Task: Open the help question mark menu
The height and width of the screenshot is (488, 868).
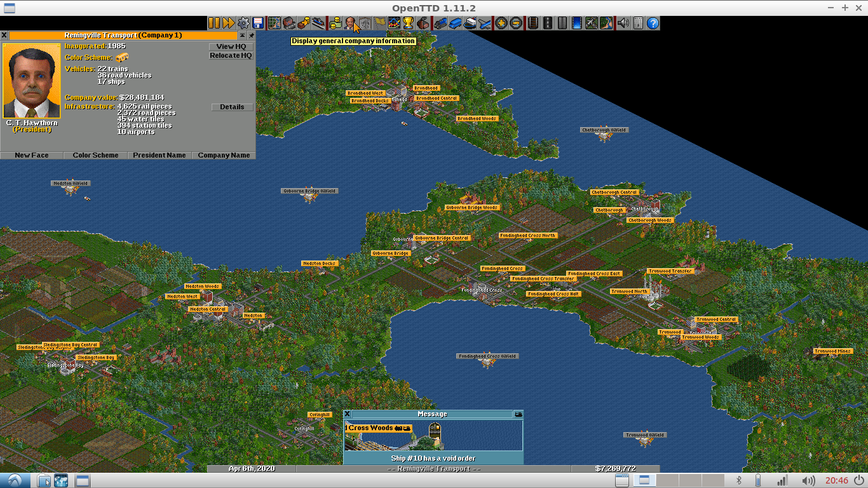Action: click(x=652, y=23)
